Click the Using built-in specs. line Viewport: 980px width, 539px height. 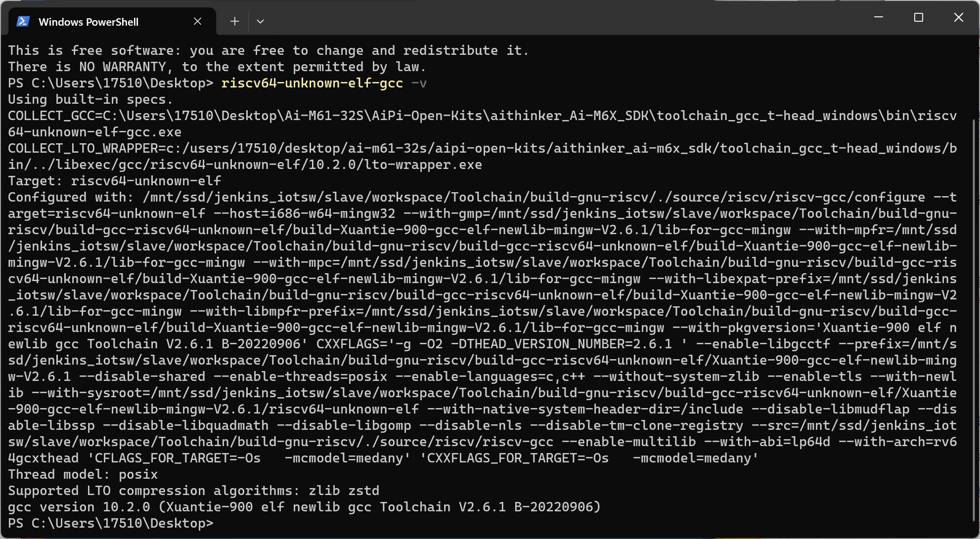(x=90, y=99)
